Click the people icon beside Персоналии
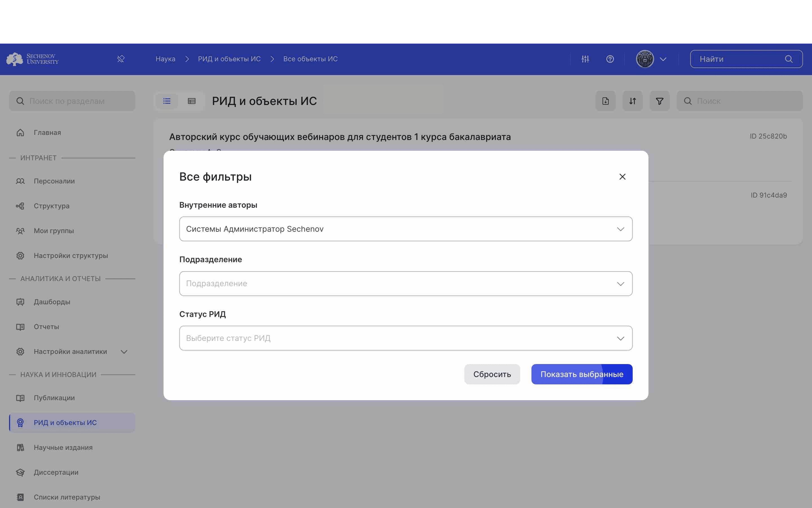The width and height of the screenshot is (812, 508). pos(20,181)
